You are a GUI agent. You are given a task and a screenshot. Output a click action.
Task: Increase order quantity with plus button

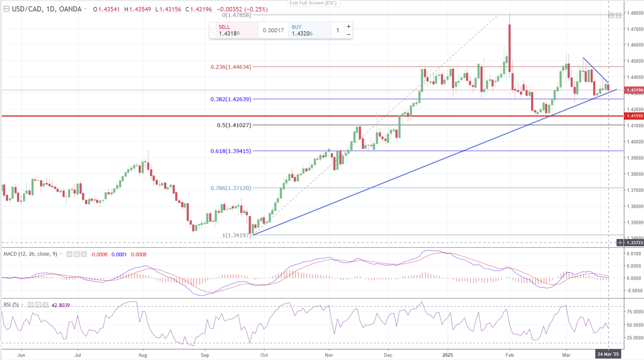tap(348, 26)
